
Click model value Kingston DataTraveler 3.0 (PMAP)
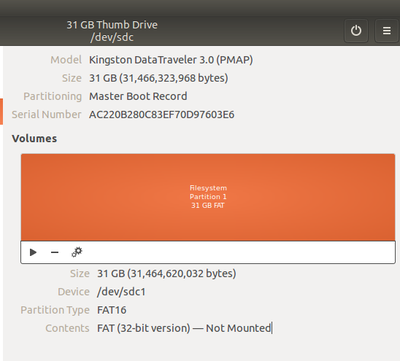[171, 60]
